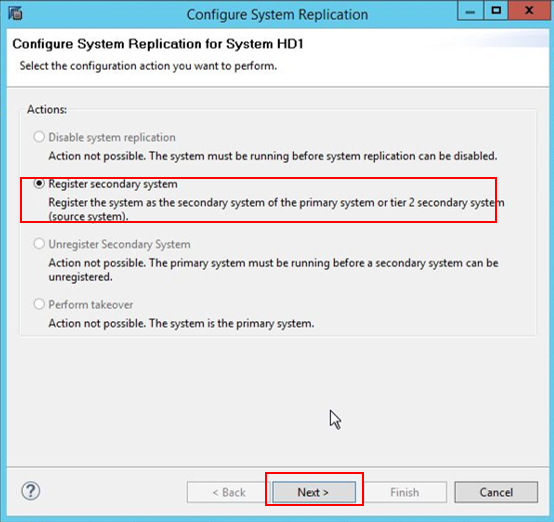Click the Next button
The height and width of the screenshot is (522, 554).
tap(314, 492)
